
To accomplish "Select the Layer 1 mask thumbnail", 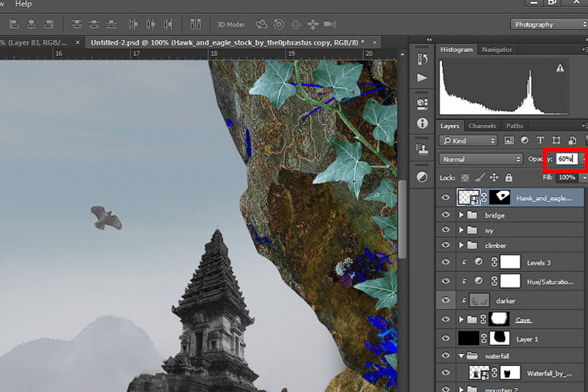I will (500, 338).
